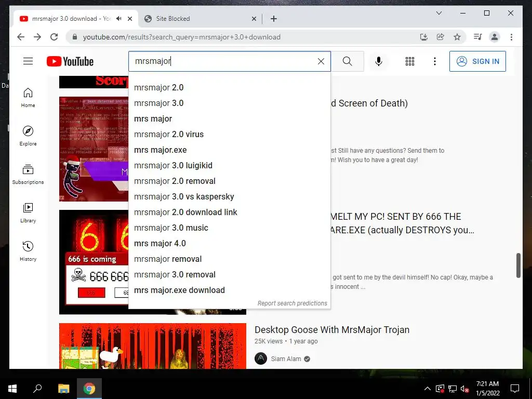Select suggestion 'mrsmajor 2.0 download link'
This screenshot has width=532, height=399.
point(229,212)
